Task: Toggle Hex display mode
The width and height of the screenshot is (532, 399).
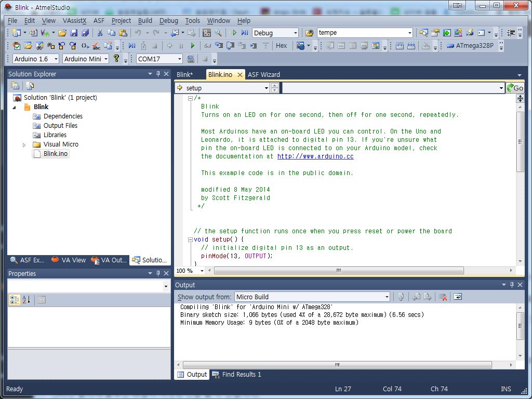Action: 281,46
